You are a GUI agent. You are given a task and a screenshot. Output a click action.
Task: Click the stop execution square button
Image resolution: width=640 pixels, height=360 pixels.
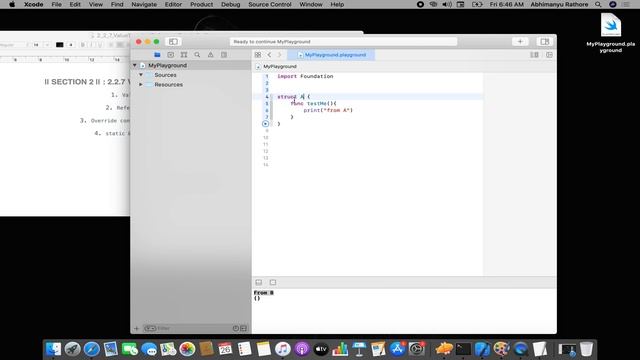pos(273,282)
